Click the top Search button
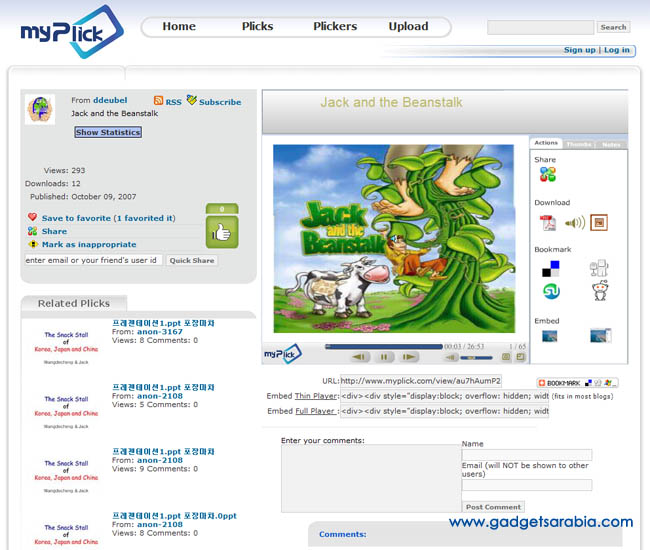 pos(613,27)
